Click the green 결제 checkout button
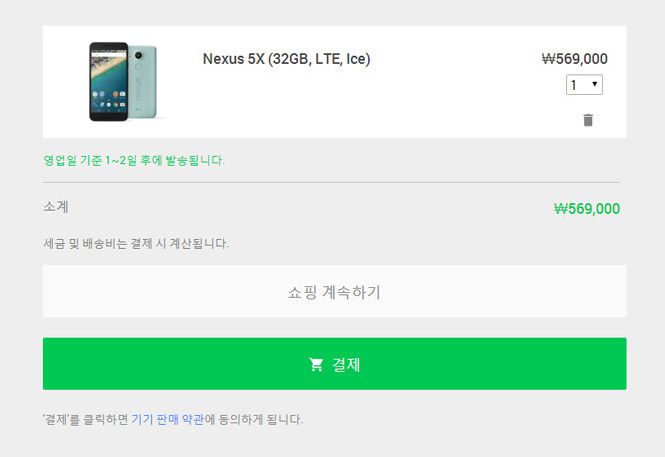The width and height of the screenshot is (665, 457). click(335, 364)
